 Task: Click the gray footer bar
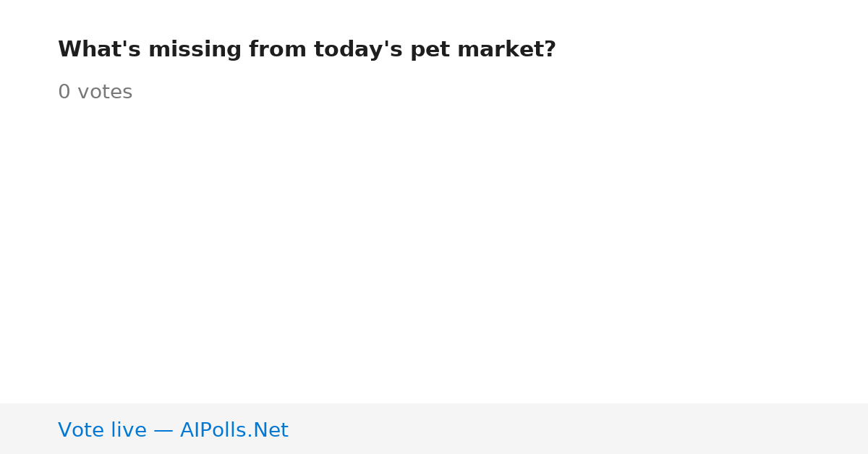pyautogui.click(x=434, y=429)
